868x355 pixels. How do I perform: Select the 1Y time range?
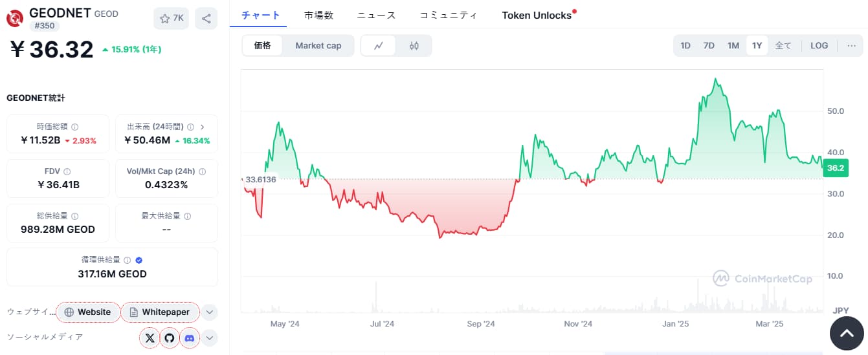[x=757, y=45]
